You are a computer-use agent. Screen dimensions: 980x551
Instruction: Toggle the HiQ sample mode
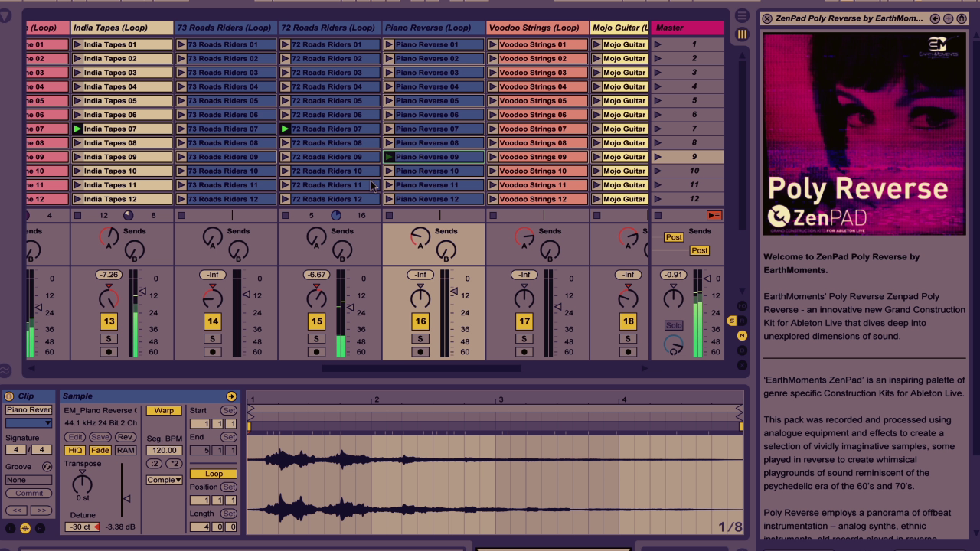pos(74,451)
